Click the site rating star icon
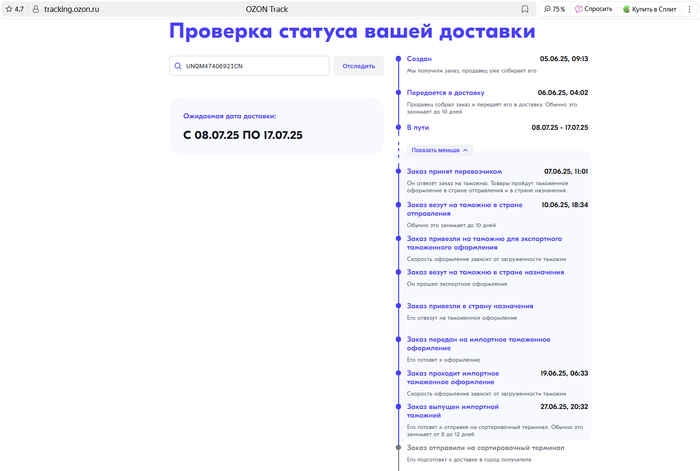Image resolution: width=700 pixels, height=471 pixels. pos(7,9)
